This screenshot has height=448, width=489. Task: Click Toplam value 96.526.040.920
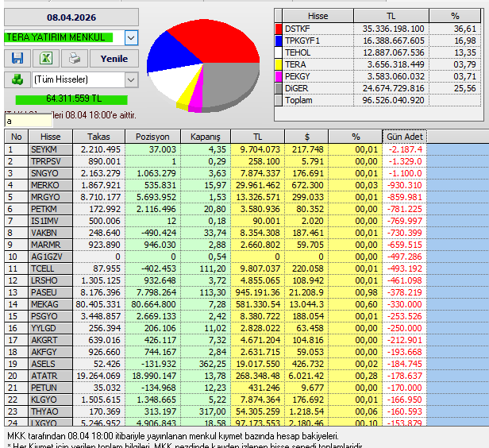[x=393, y=100]
